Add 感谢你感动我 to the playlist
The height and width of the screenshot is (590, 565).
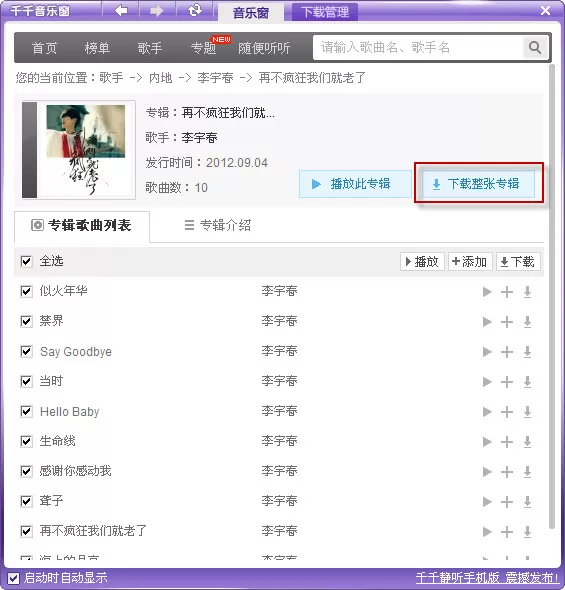(507, 472)
